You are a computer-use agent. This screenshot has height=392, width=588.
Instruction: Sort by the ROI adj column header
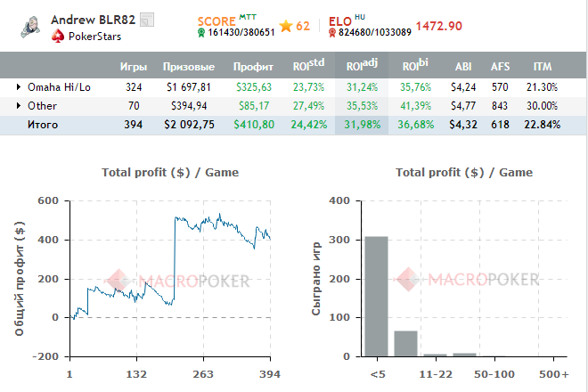click(362, 67)
